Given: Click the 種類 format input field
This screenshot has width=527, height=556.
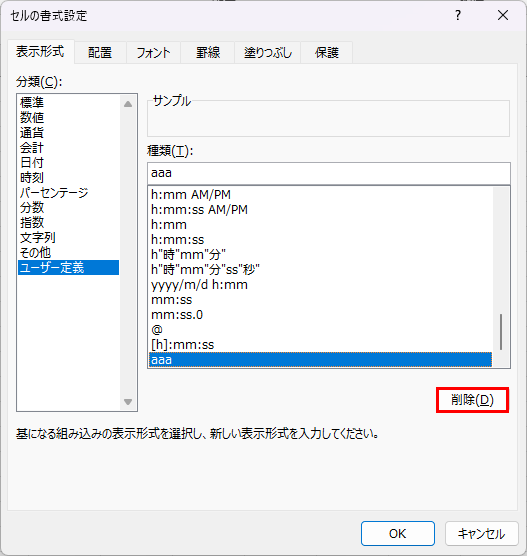Looking at the screenshot, I should [x=329, y=173].
